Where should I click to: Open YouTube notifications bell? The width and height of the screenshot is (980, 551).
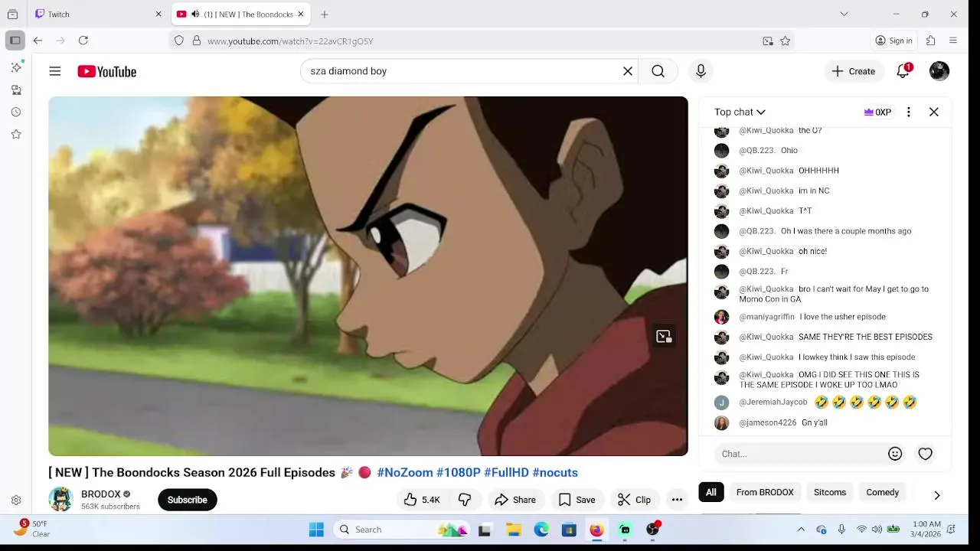(903, 71)
